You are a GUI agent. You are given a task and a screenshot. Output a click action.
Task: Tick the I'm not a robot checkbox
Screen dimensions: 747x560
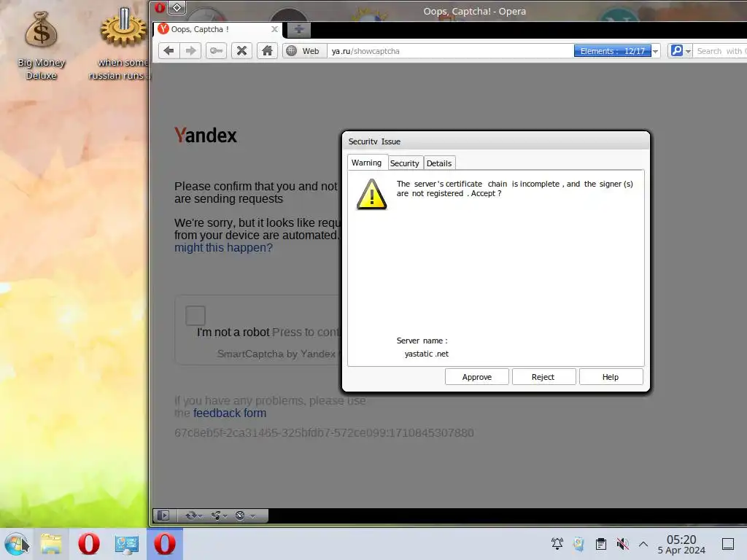pos(196,315)
